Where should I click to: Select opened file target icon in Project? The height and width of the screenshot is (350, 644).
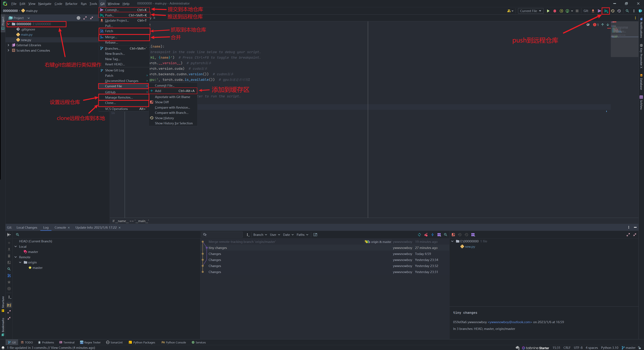78,18
